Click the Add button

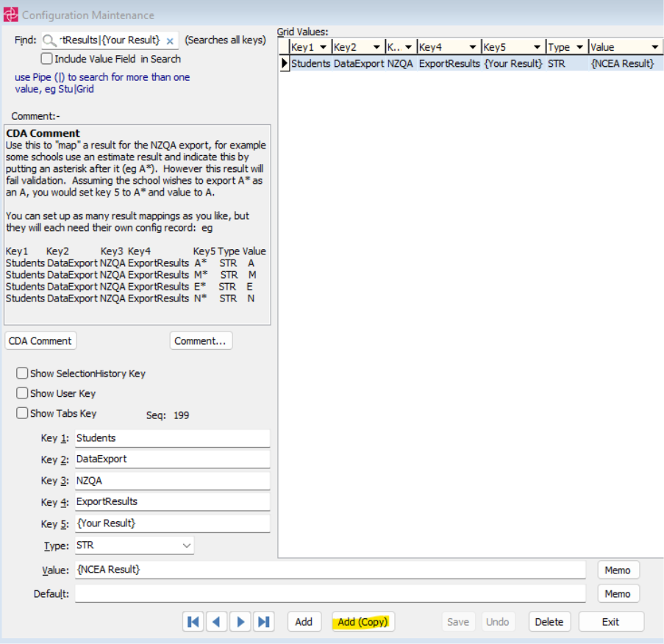click(x=304, y=621)
